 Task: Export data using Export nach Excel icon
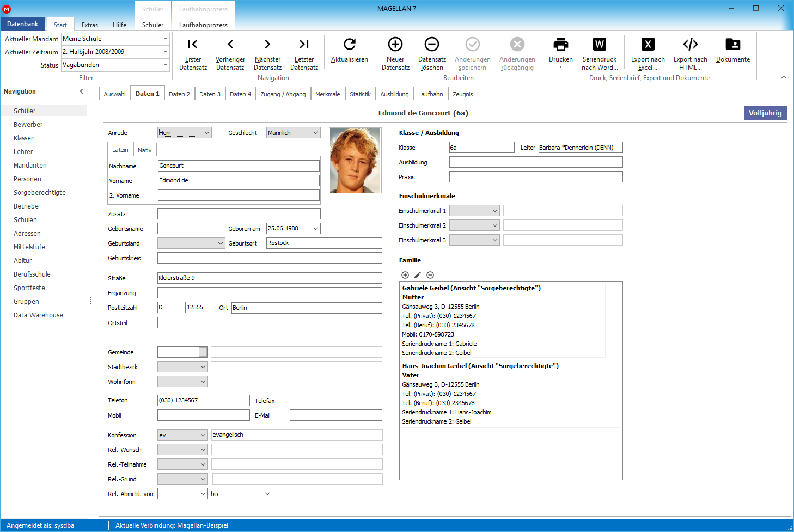click(x=648, y=44)
